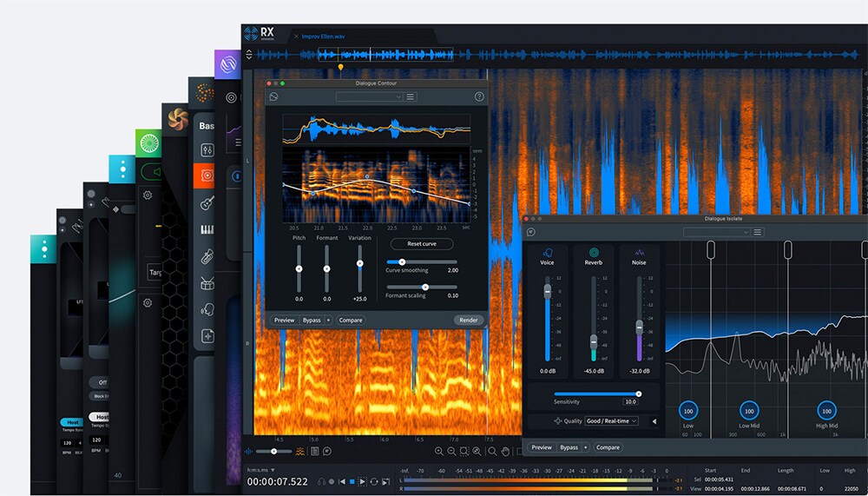Click the Reverb teal circle icon
Viewport: 868px width, 496px height.
pos(594,253)
